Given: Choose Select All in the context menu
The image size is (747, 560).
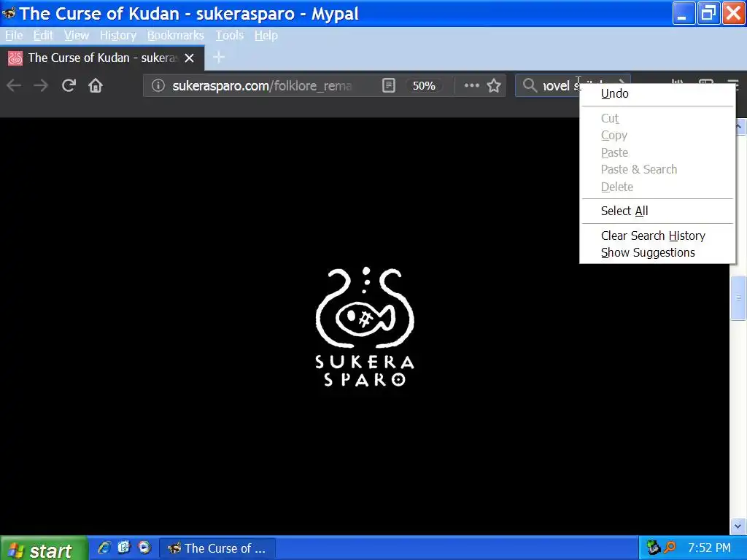Looking at the screenshot, I should tap(657, 211).
